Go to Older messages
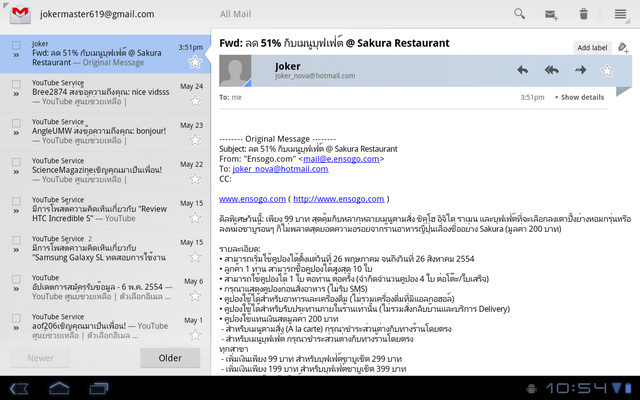Image resolution: width=640 pixels, height=400 pixels. [x=170, y=358]
